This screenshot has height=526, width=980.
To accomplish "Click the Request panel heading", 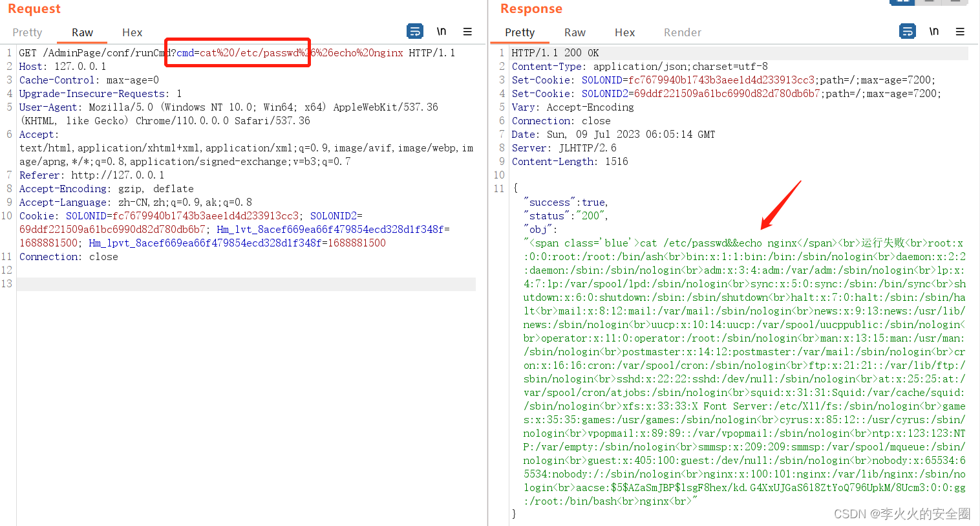I will 34,8.
